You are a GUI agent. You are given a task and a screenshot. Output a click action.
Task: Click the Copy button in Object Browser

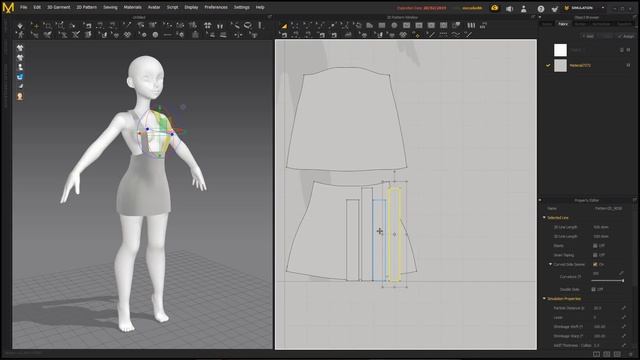606,36
